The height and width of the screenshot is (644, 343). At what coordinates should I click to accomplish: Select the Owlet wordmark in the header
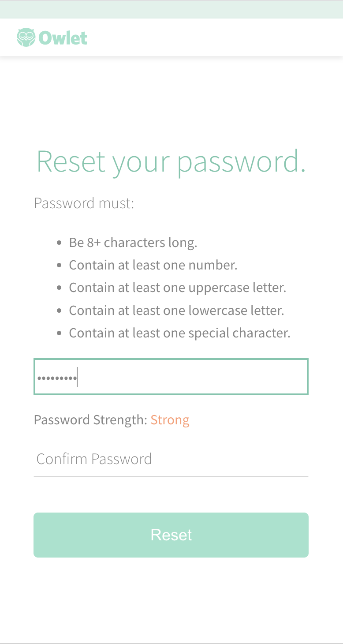(63, 37)
